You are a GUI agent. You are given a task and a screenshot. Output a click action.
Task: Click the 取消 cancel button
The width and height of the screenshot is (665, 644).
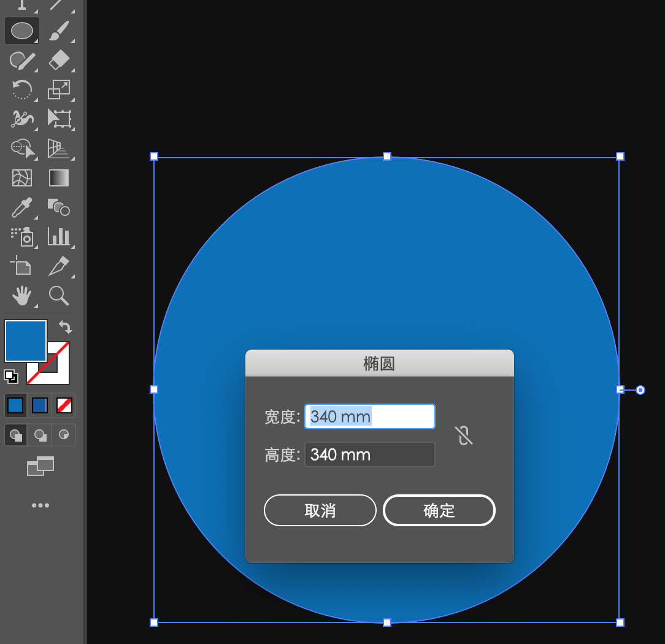tap(320, 510)
